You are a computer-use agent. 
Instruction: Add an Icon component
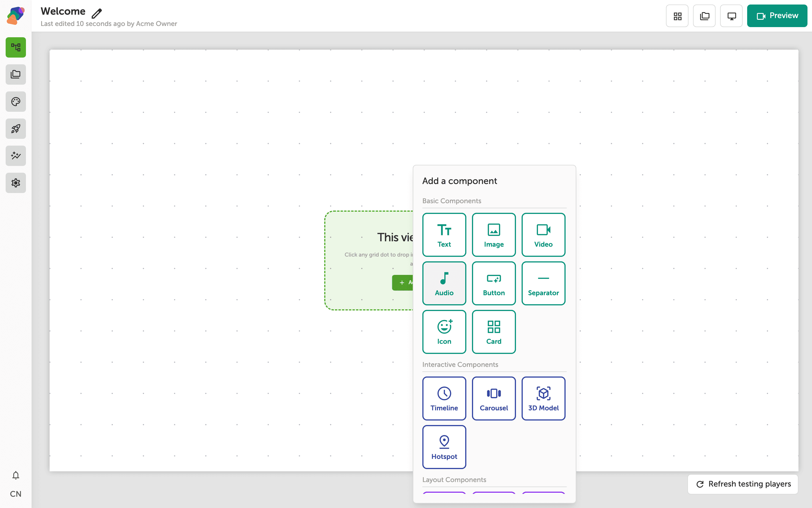(444, 332)
